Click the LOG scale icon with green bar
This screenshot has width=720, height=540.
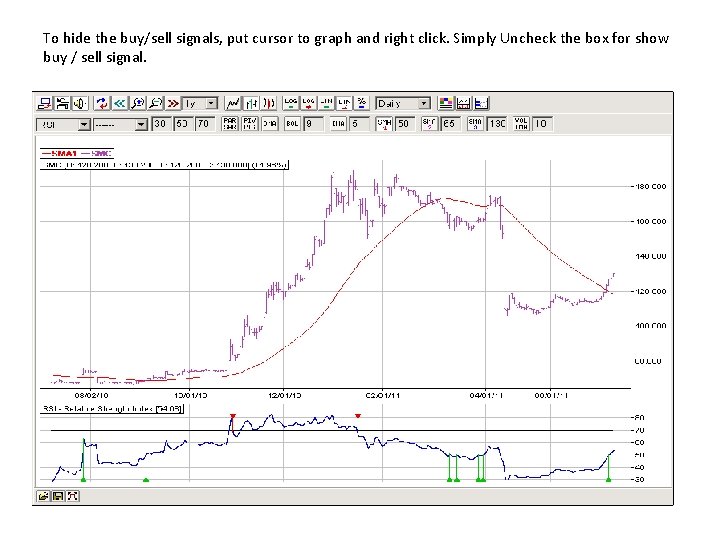click(291, 103)
